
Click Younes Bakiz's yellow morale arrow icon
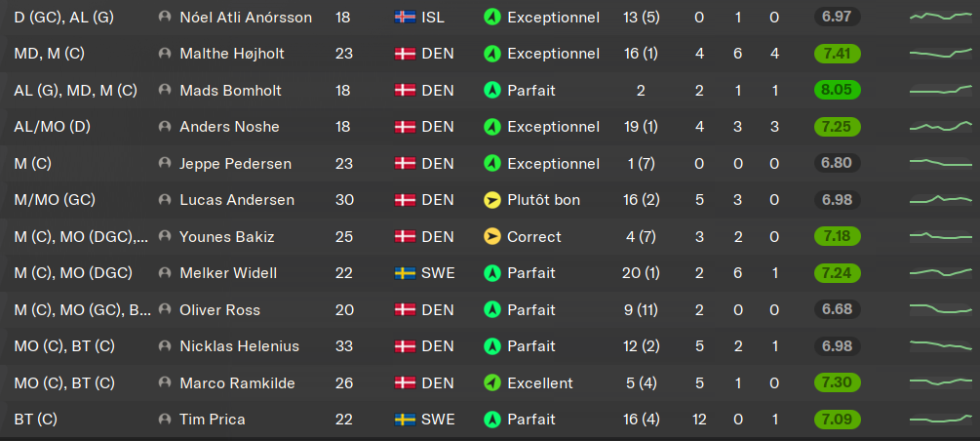point(492,236)
